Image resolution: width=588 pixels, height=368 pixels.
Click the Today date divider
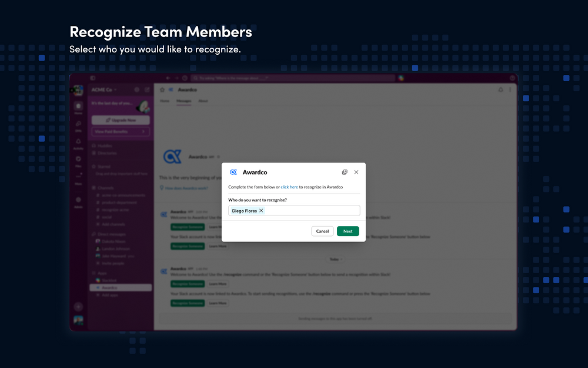click(336, 259)
